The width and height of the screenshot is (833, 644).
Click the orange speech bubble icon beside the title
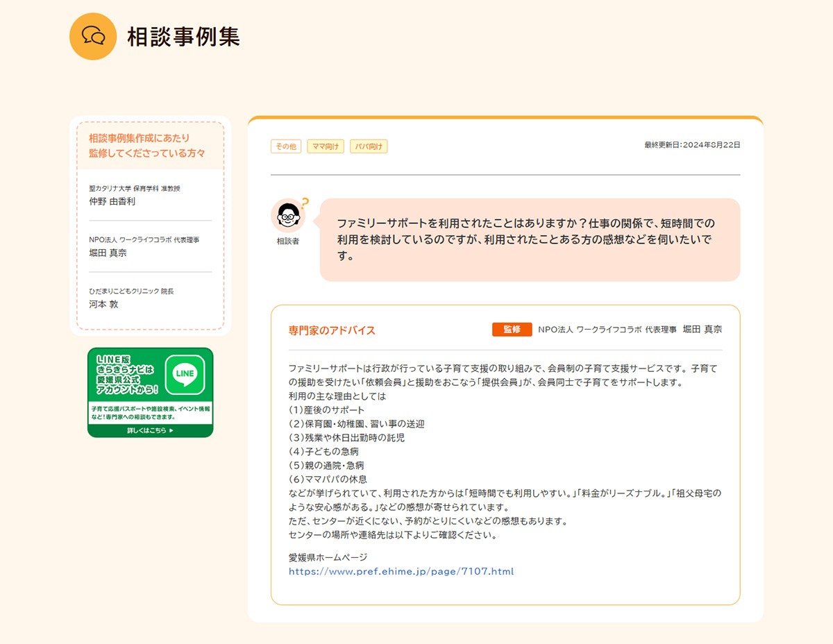pyautogui.click(x=93, y=36)
